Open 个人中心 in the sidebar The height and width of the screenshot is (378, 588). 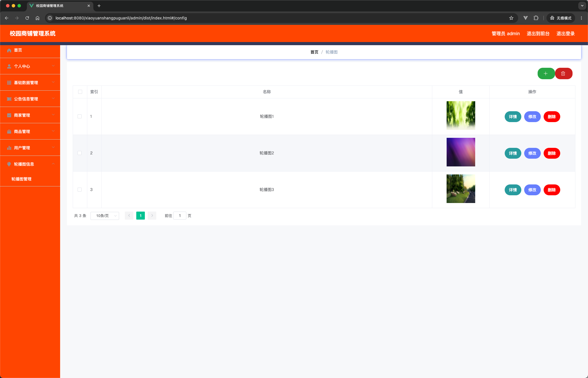point(30,66)
